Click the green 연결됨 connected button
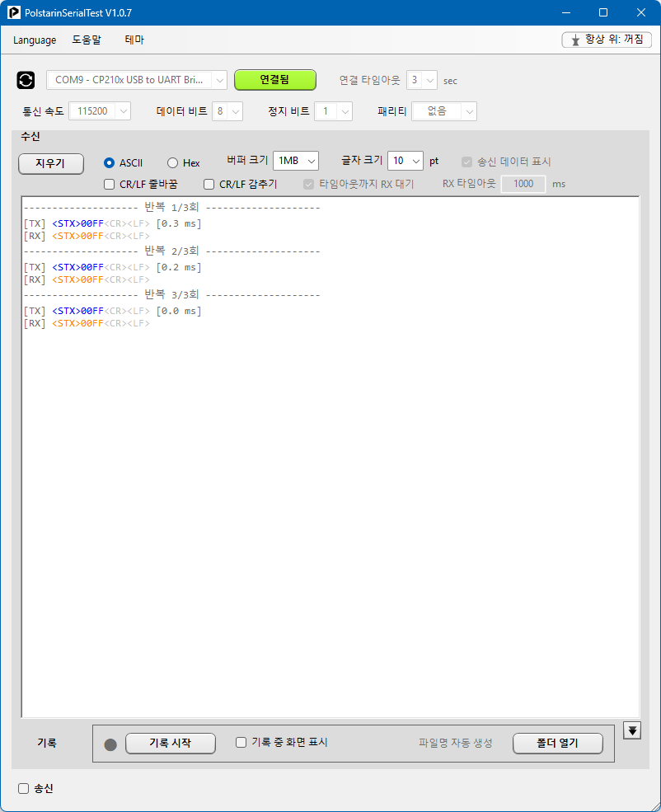661x812 pixels. (x=274, y=80)
